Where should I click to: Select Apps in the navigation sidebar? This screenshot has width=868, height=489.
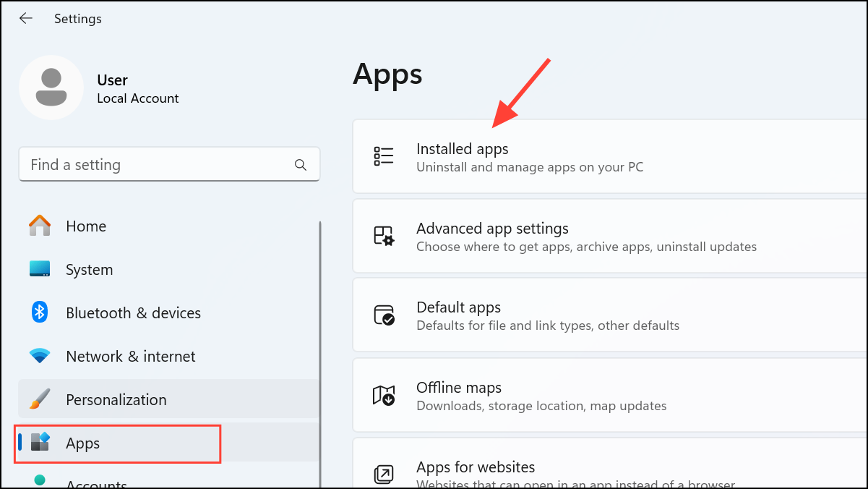click(x=82, y=443)
